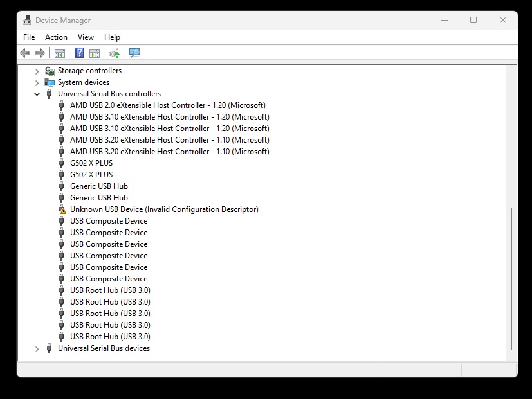Screen dimensions: 532x399
Task: Toggle the Show/Hide Action Pane toolbar icon
Action: click(95, 53)
